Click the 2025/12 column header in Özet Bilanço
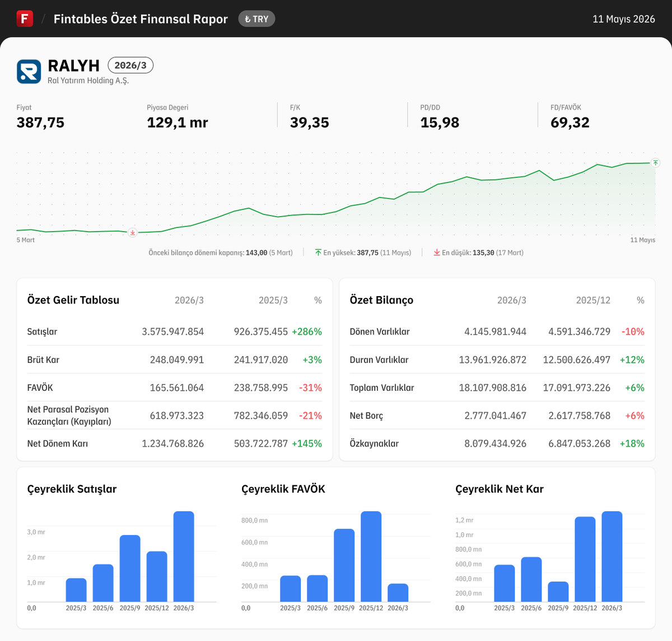This screenshot has width=672, height=641. (x=593, y=300)
